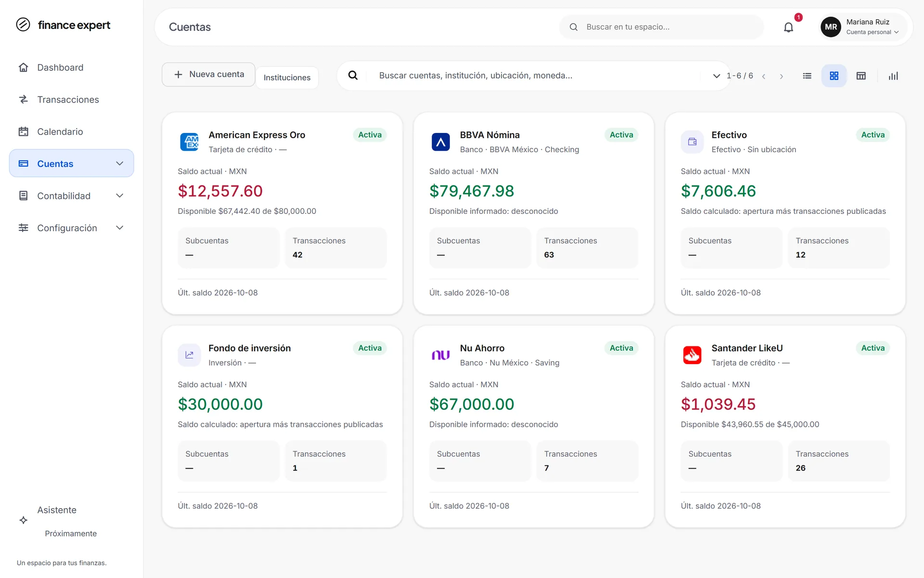Click Fondo de inversión Subcuentas box
Image resolution: width=924 pixels, height=578 pixels.
pos(229,461)
